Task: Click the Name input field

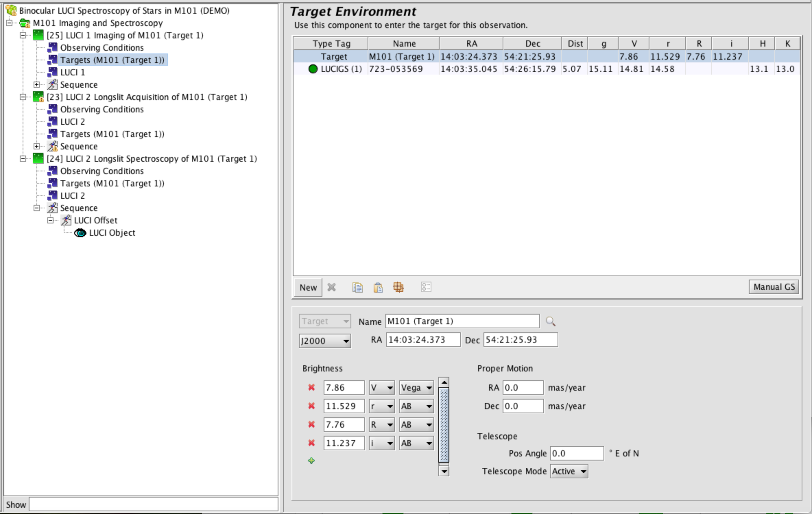Action: tap(462, 321)
